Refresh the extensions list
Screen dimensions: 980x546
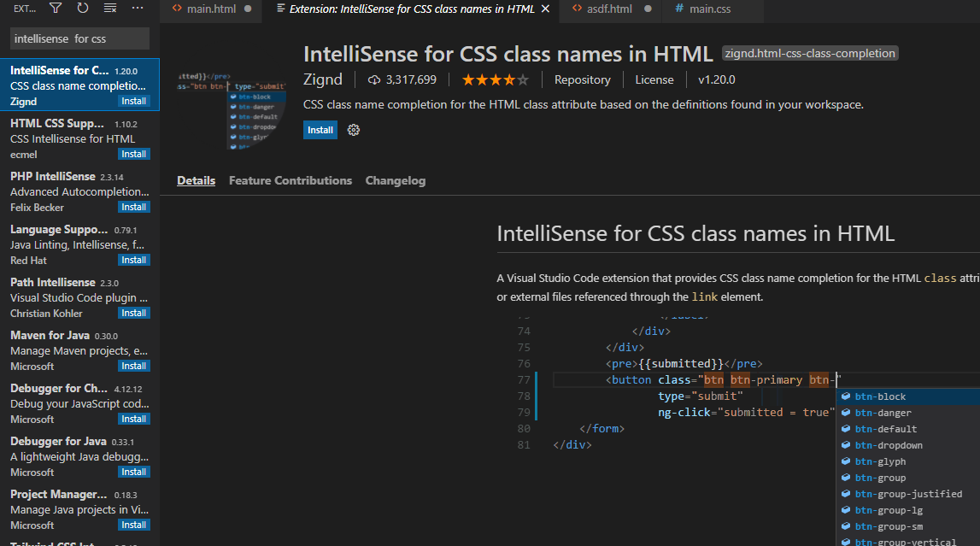[x=83, y=9]
